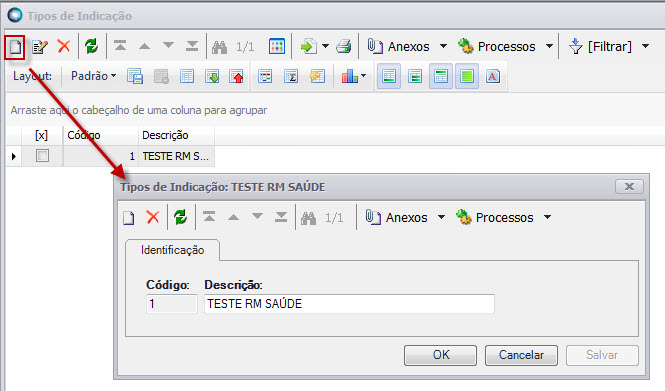Screen dimensions: 665x391
Task: Toggle the first highlighted grid view button
Action: [389, 76]
